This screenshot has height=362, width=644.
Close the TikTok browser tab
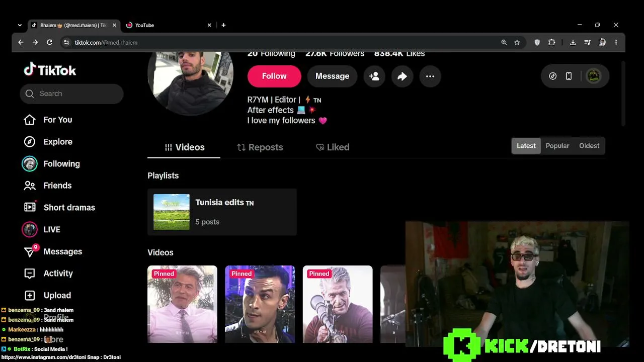pyautogui.click(x=114, y=25)
